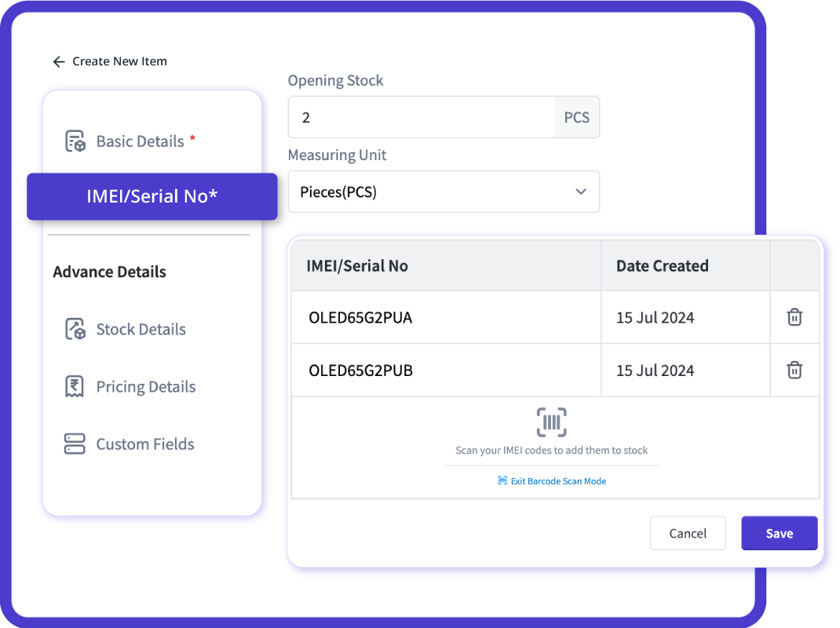This screenshot has height=628, width=840.
Task: Open the Measuring Unit dropdown
Action: coord(444,192)
